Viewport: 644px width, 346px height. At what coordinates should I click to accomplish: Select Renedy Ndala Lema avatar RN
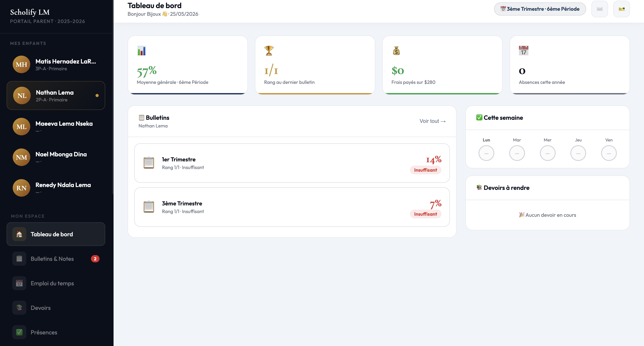tap(21, 188)
